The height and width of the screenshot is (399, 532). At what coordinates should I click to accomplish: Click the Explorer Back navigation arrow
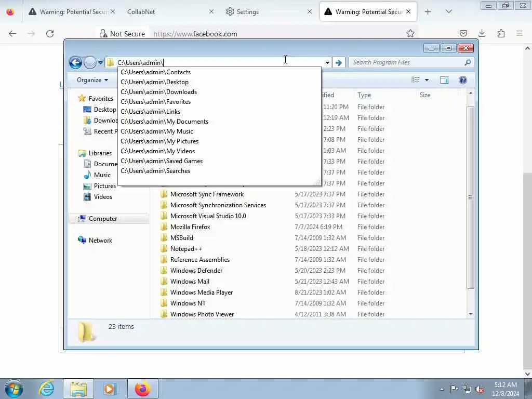[x=75, y=62]
